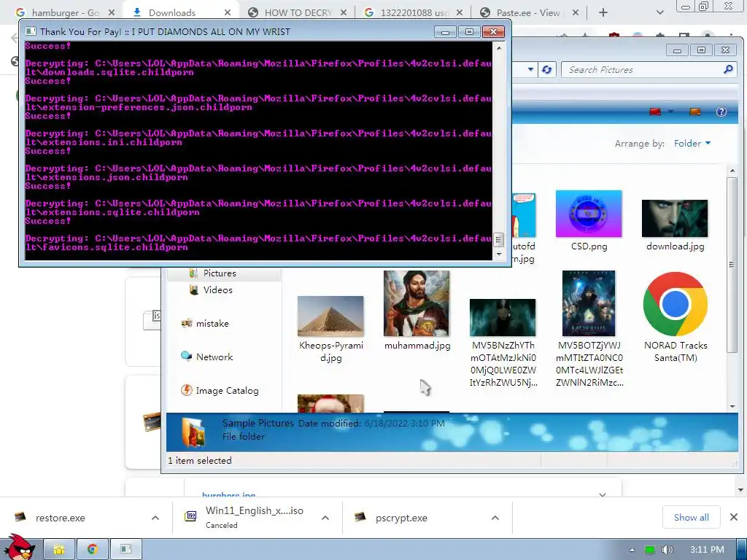Image resolution: width=747 pixels, height=560 pixels.
Task: Select Videos library in navigation pane
Action: 211,289
